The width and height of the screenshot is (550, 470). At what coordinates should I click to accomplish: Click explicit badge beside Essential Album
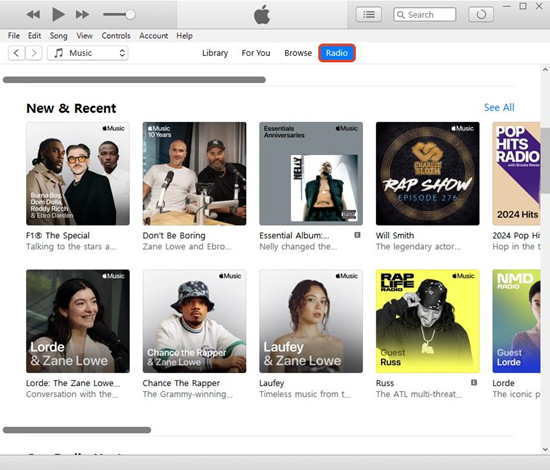pos(357,235)
